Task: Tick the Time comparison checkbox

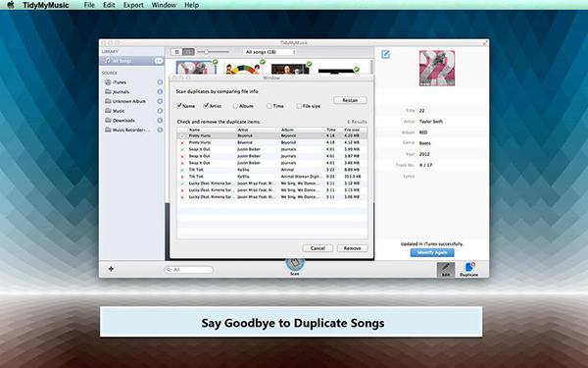Action: tap(269, 106)
